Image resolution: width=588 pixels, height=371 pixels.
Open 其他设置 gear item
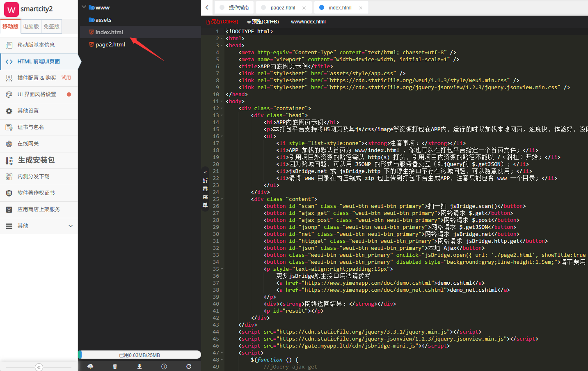pos(28,111)
